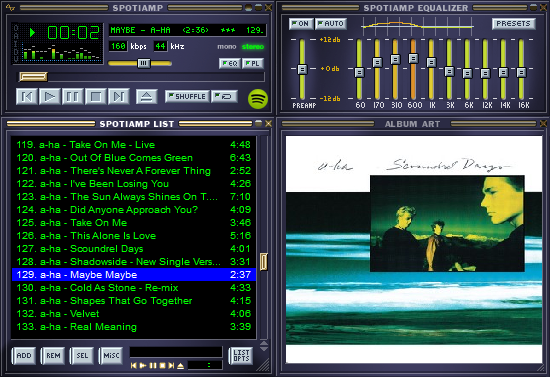
Task: Click the 16K band slider knob
Action: (522, 72)
